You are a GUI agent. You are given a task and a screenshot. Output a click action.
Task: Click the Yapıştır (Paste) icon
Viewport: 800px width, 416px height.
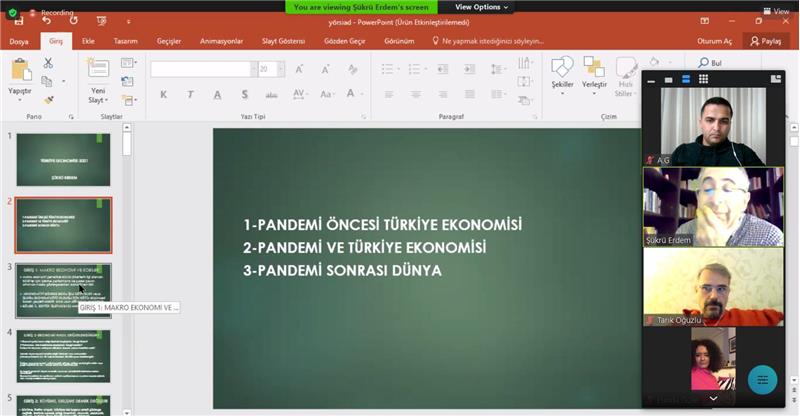click(x=20, y=73)
